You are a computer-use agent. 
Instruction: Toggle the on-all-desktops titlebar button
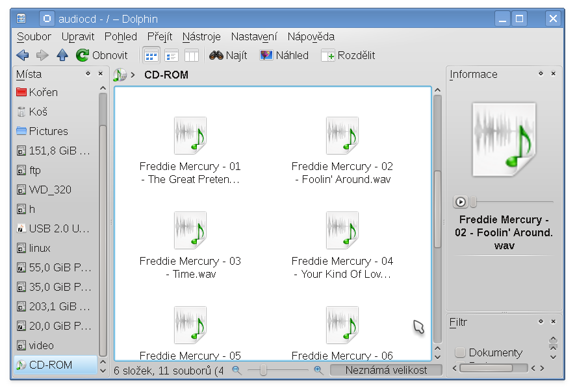[x=47, y=18]
